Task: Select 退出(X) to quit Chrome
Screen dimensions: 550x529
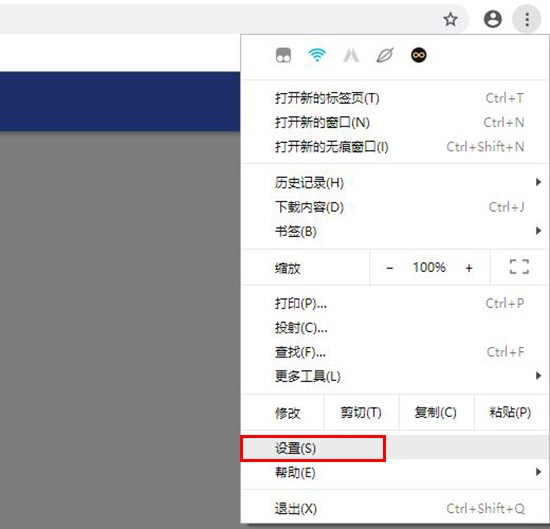Action: 395,508
